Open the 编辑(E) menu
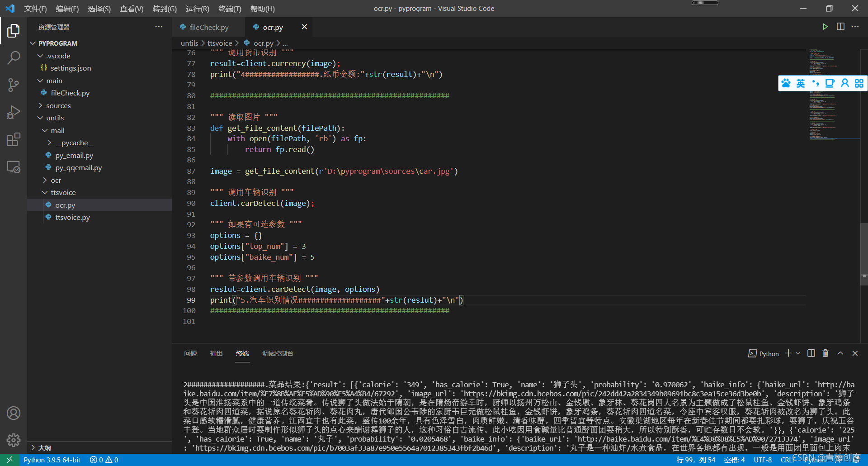The image size is (868, 466). coord(67,9)
